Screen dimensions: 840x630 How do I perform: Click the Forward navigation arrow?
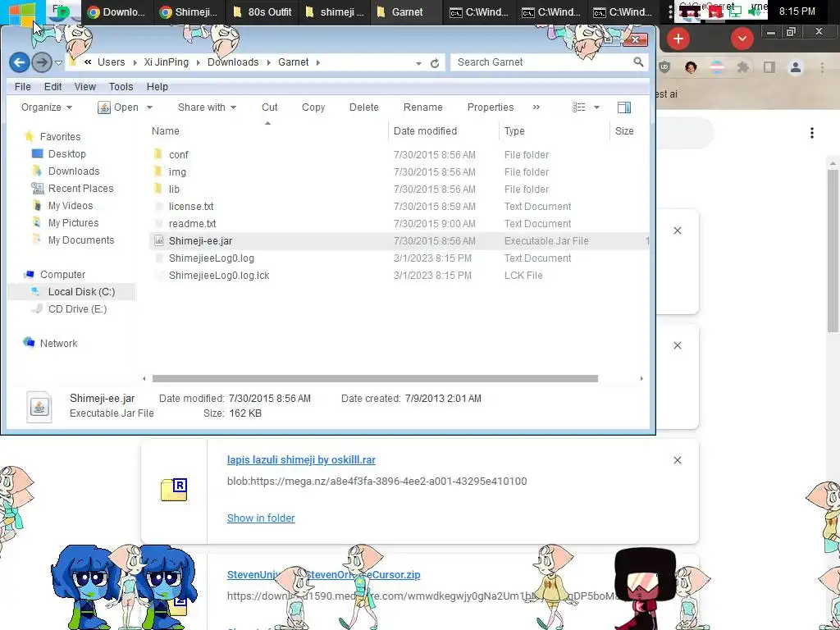click(42, 62)
